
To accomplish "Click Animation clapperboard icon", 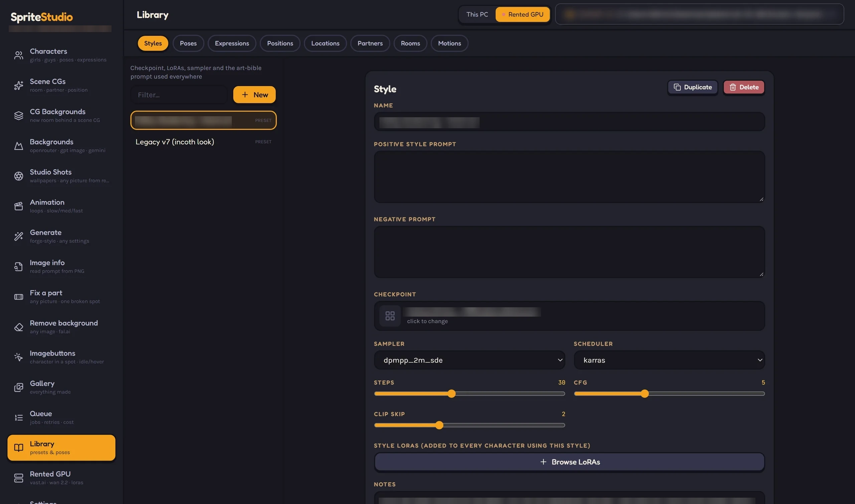I will 19,206.
